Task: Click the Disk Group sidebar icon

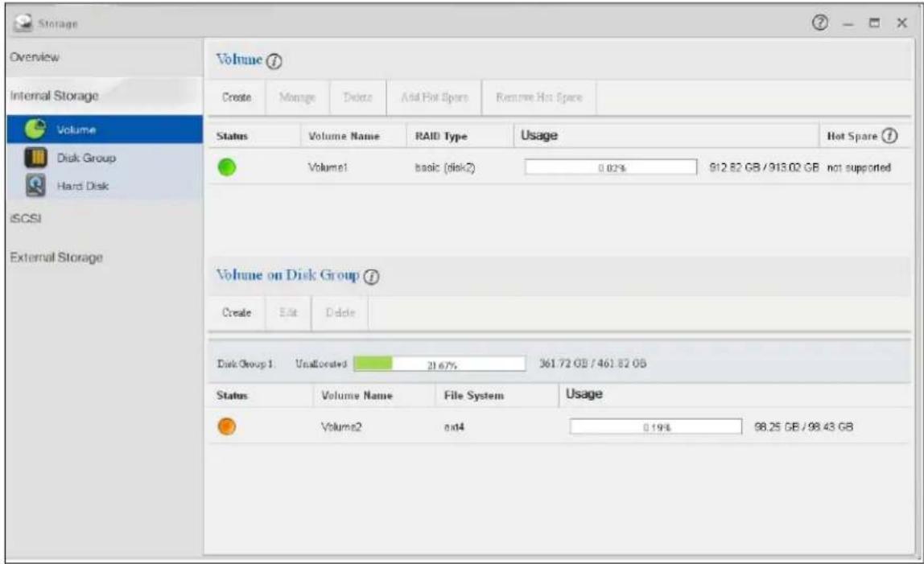Action: [35, 158]
